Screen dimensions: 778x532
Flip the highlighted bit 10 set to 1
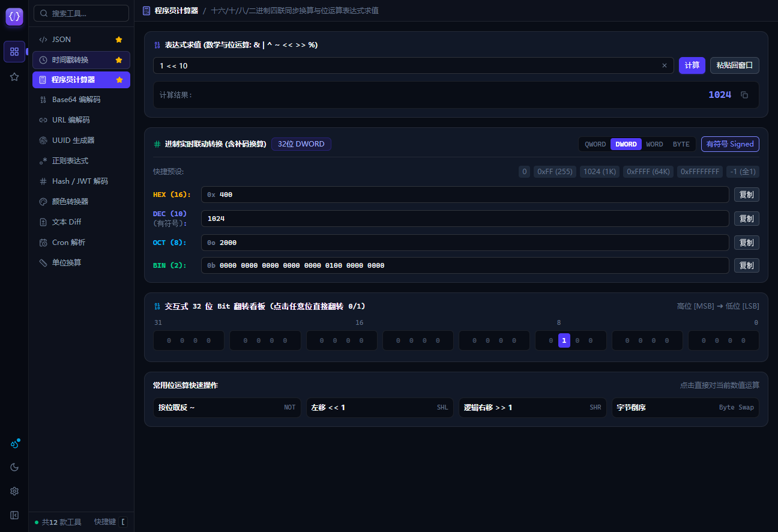[x=564, y=340]
